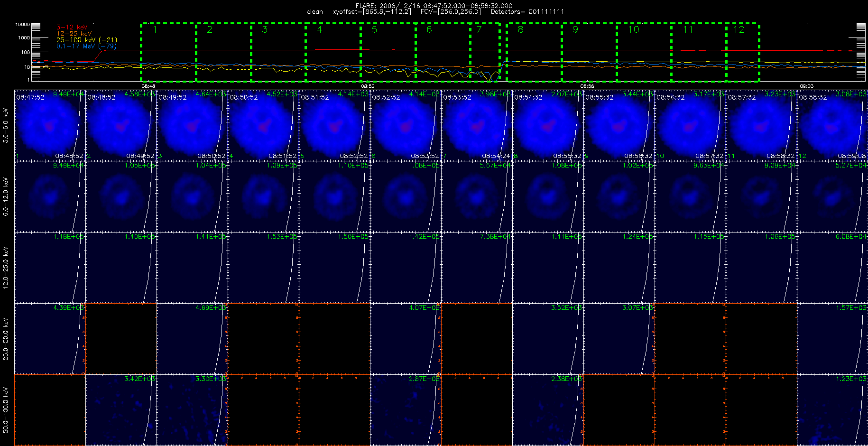The width and height of the screenshot is (868, 446).
Task: Click the 'clean' algorithm label in header
Action: [x=315, y=11]
